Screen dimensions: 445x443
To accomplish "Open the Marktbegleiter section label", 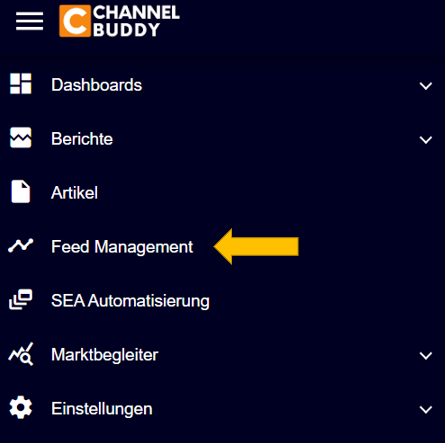I will point(105,355).
